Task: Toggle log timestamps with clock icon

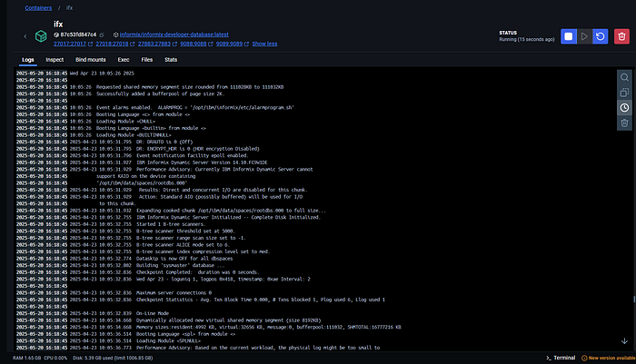Action: [x=624, y=107]
